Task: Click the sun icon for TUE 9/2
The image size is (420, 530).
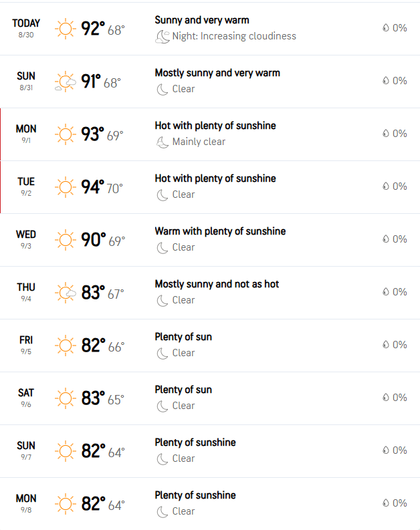Action: (65, 187)
